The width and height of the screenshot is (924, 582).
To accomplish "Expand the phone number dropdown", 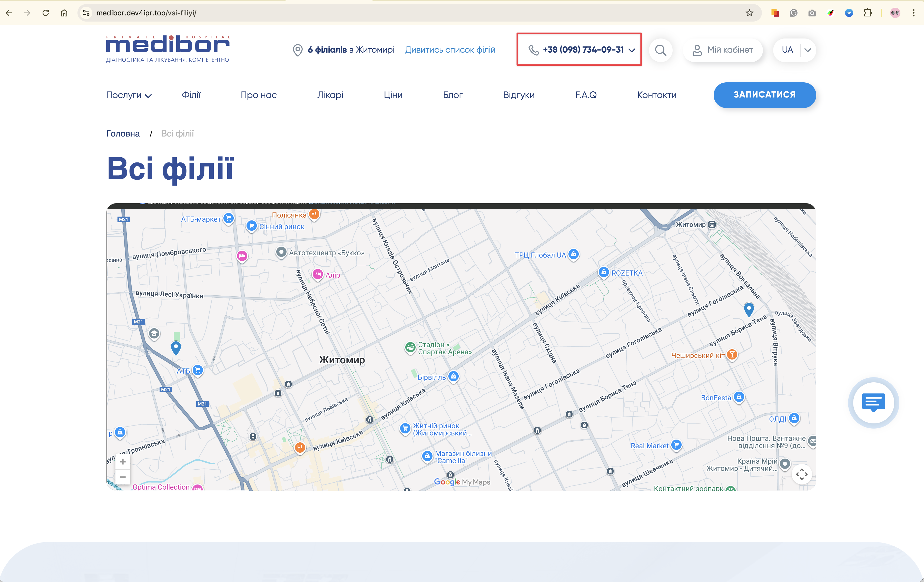I will tap(632, 50).
